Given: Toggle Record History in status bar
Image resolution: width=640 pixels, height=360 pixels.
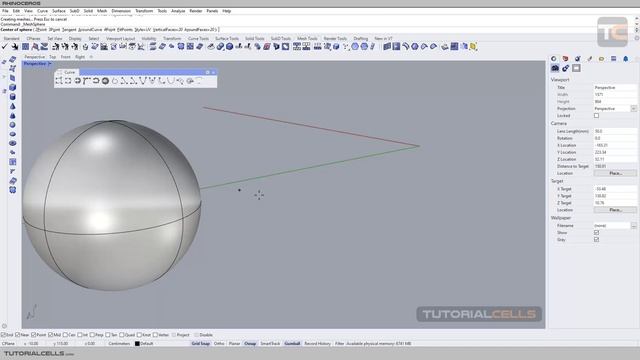Looking at the screenshot, I should coord(318,344).
